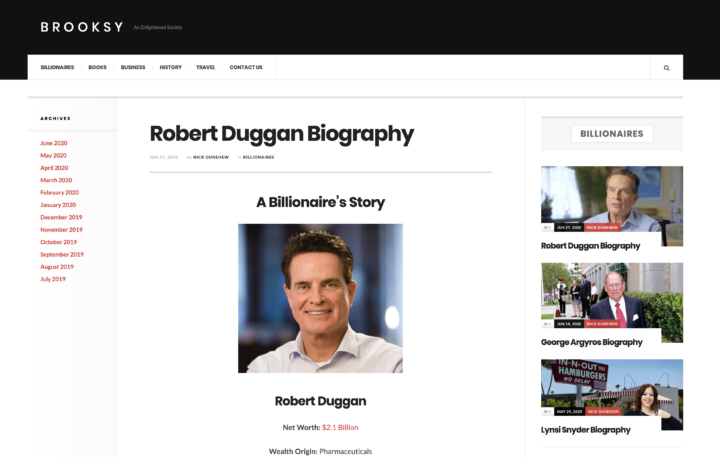The image size is (720, 457).
Task: Click comment count icon on Lynsi Snyder card
Action: pos(547,412)
